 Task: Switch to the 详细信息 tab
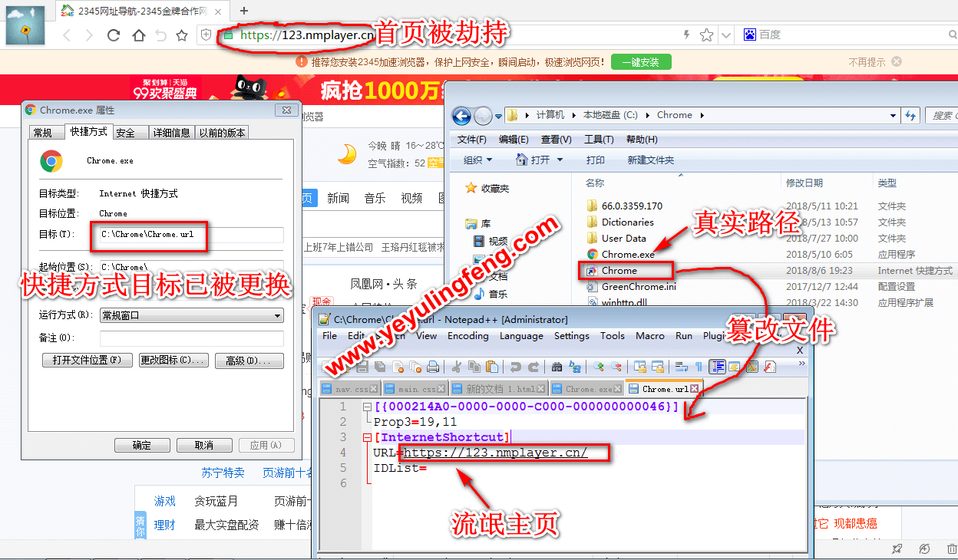[x=171, y=133]
